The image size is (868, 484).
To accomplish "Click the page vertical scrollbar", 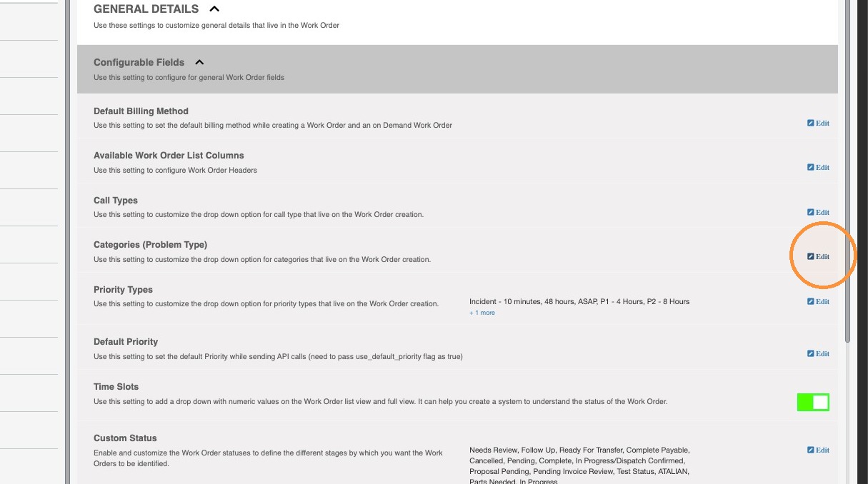I will [x=848, y=171].
